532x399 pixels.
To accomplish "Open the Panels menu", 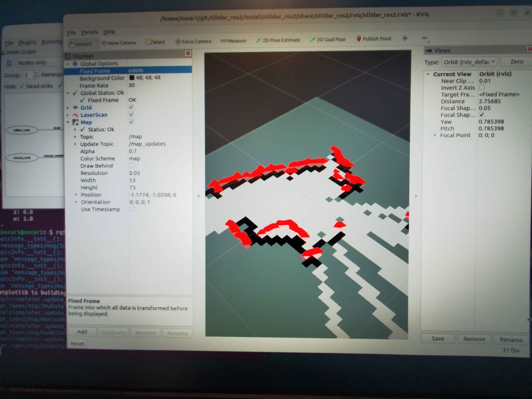I will click(89, 32).
